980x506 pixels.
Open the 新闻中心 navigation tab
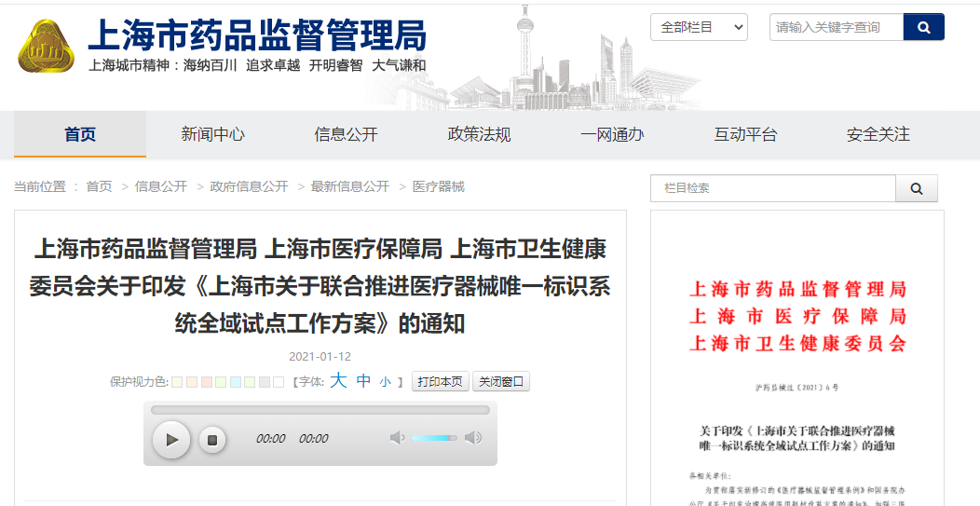pos(212,134)
